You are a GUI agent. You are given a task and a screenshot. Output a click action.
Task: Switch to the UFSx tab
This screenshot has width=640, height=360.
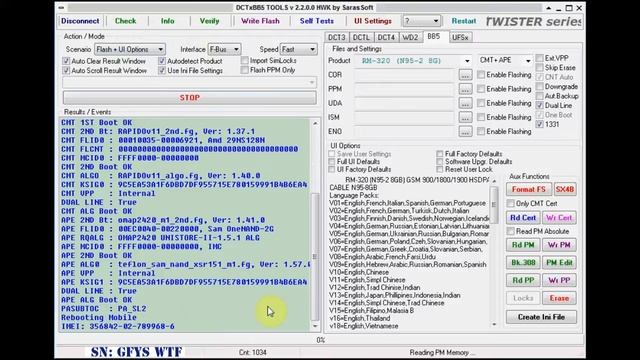[x=460, y=38]
